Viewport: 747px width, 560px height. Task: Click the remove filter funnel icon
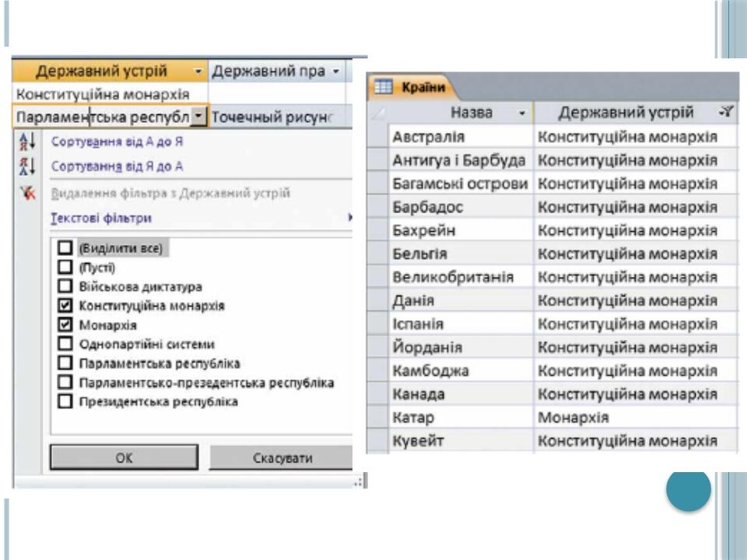pos(28,193)
